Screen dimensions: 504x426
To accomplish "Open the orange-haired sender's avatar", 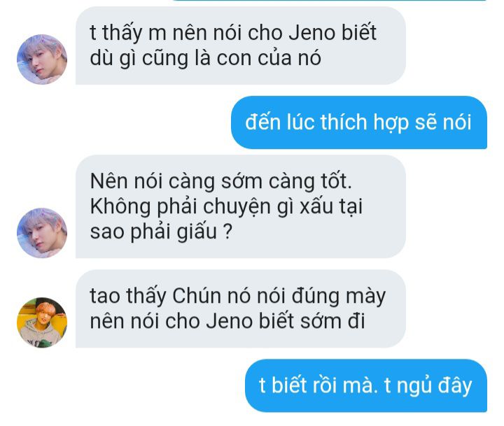I will (42, 322).
